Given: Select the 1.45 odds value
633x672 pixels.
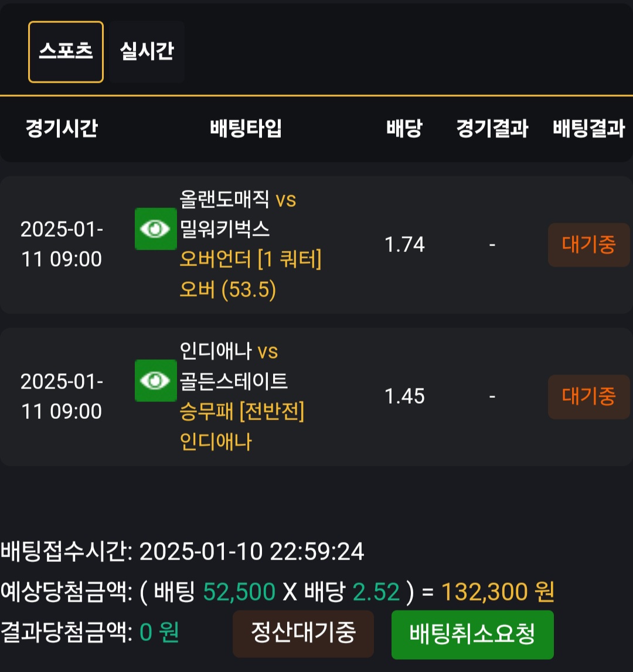Looking at the screenshot, I should coord(404,397).
